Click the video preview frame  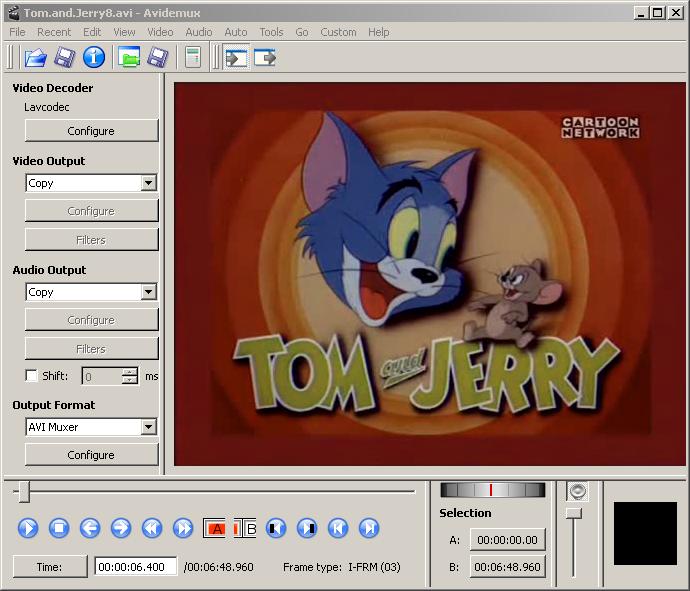(x=429, y=273)
